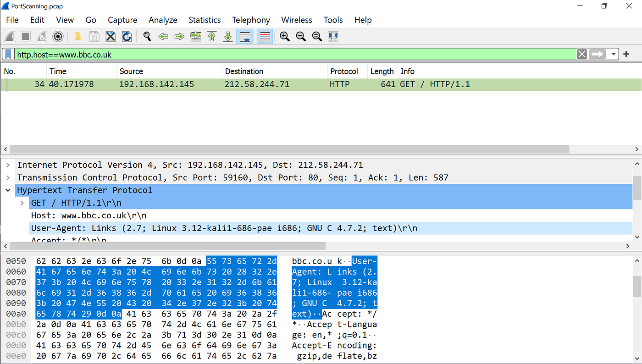This screenshot has height=364, width=642.
Task: Start capturing packets with the shark fin icon
Action: 10,37
